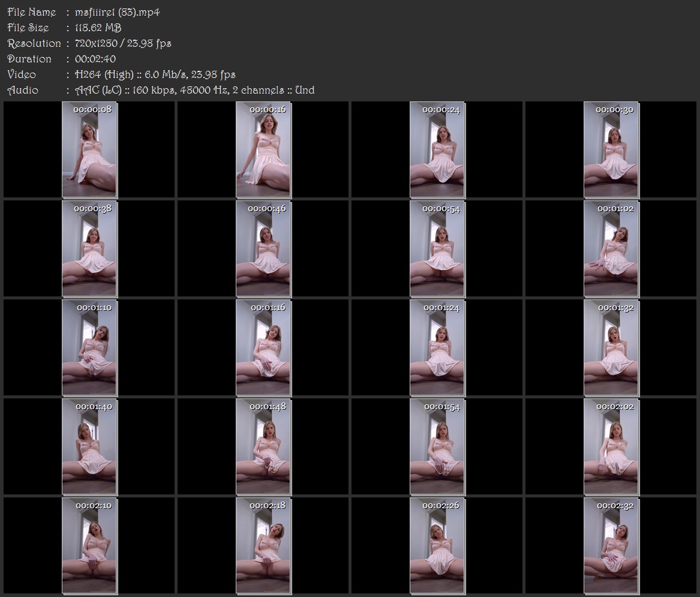Screen dimensions: 700x597
Task: Select the "Video" label
Action: pyautogui.click(x=22, y=74)
